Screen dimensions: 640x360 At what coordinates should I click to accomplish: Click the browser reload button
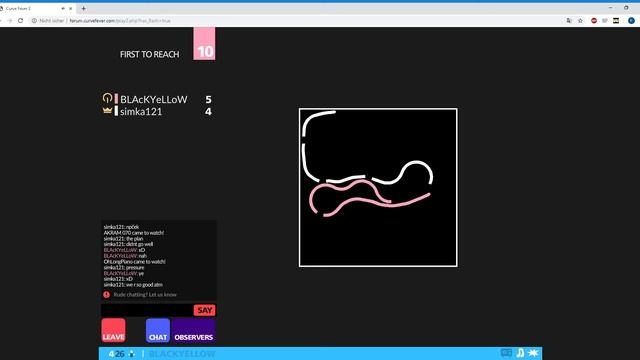(x=20, y=20)
